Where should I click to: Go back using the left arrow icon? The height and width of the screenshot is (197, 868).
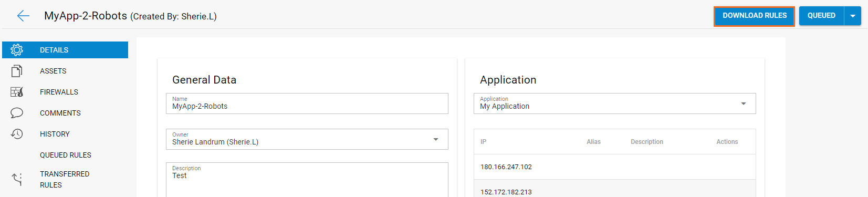click(x=23, y=16)
